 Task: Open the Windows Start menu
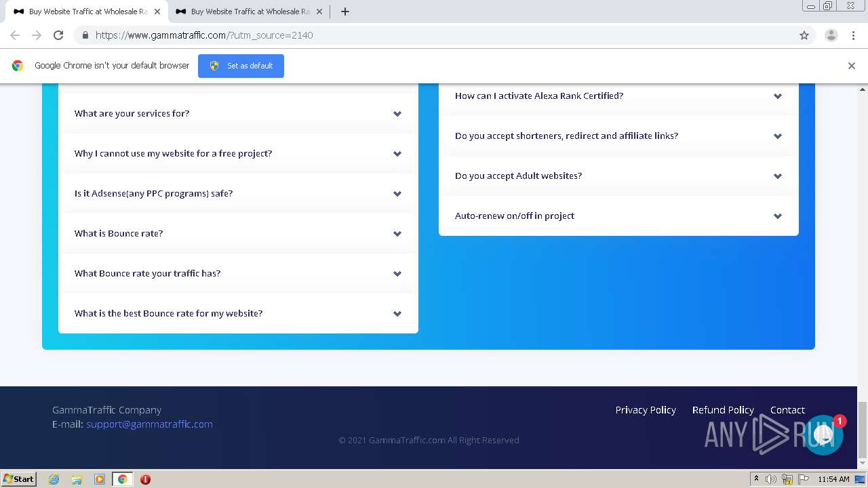19,479
